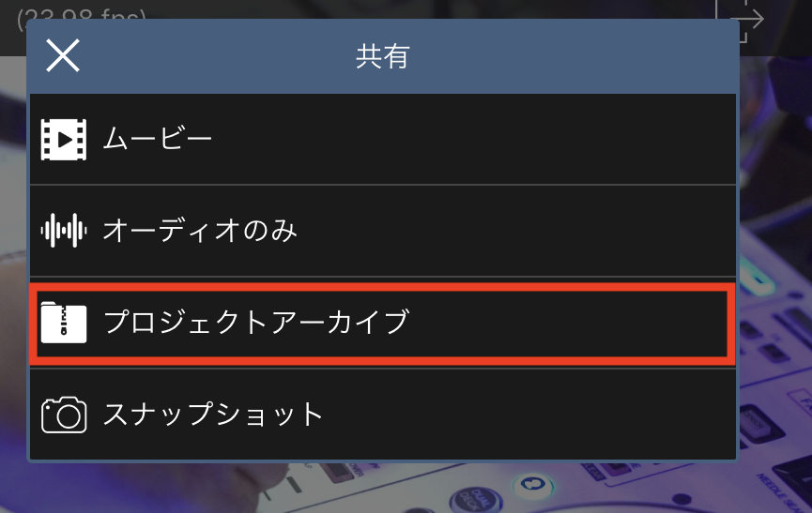
Task: Click the blue header bar right of 共有
Action: (x=582, y=56)
